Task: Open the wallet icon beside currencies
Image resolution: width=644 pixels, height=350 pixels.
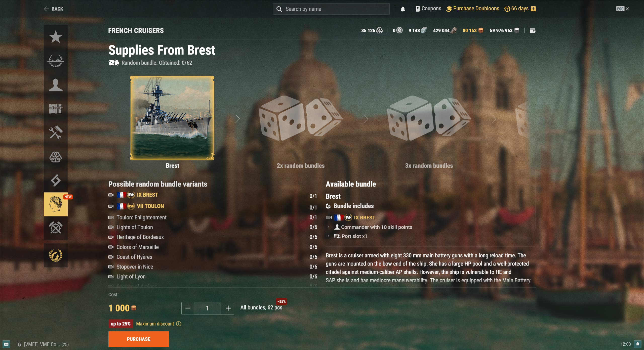Action: pyautogui.click(x=533, y=31)
